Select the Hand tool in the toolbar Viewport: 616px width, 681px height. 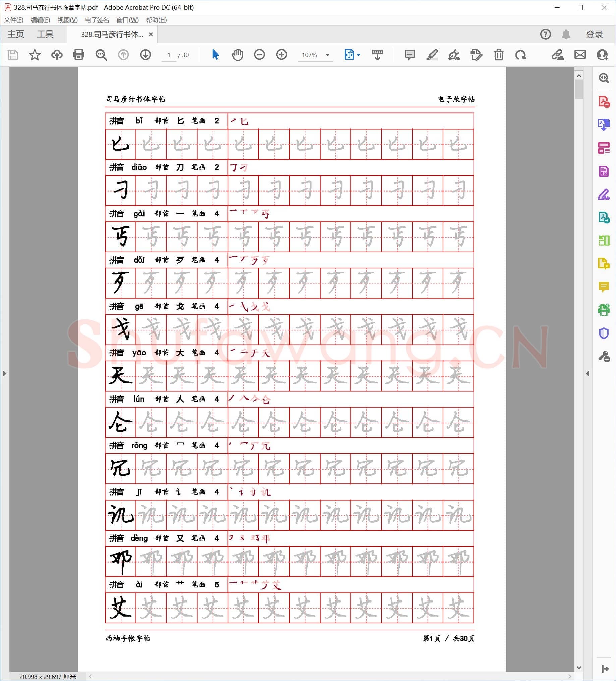pos(237,55)
